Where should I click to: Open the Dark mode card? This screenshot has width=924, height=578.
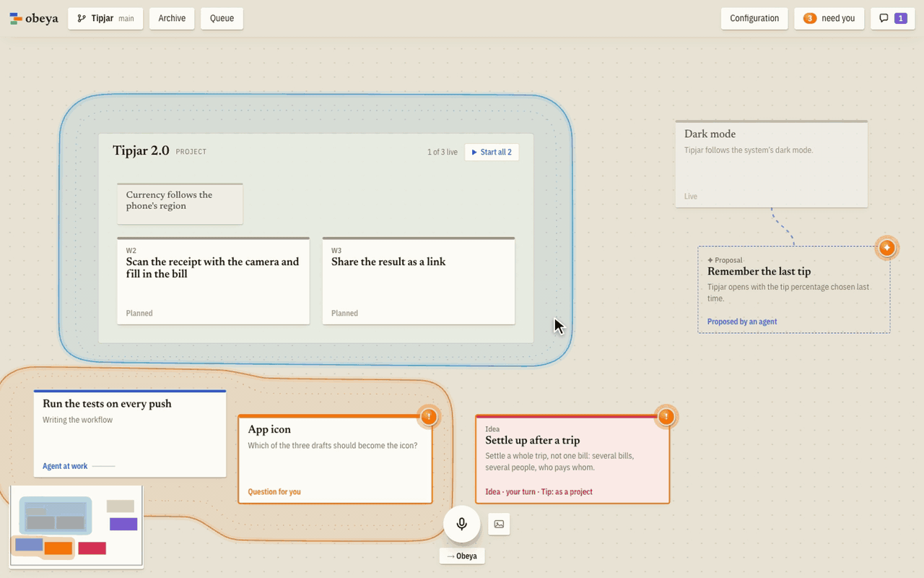[771, 164]
